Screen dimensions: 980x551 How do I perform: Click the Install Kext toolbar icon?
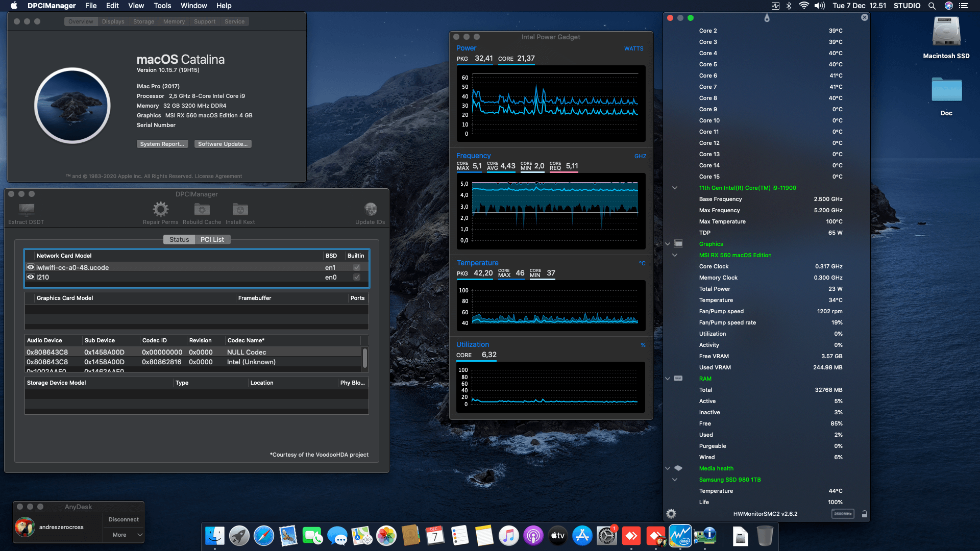(240, 209)
